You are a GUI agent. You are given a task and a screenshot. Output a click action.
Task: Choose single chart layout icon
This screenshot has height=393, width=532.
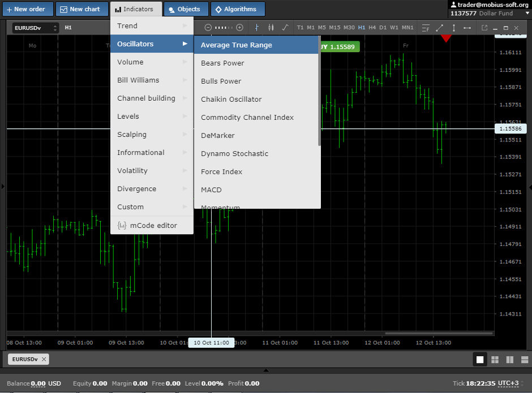point(480,360)
